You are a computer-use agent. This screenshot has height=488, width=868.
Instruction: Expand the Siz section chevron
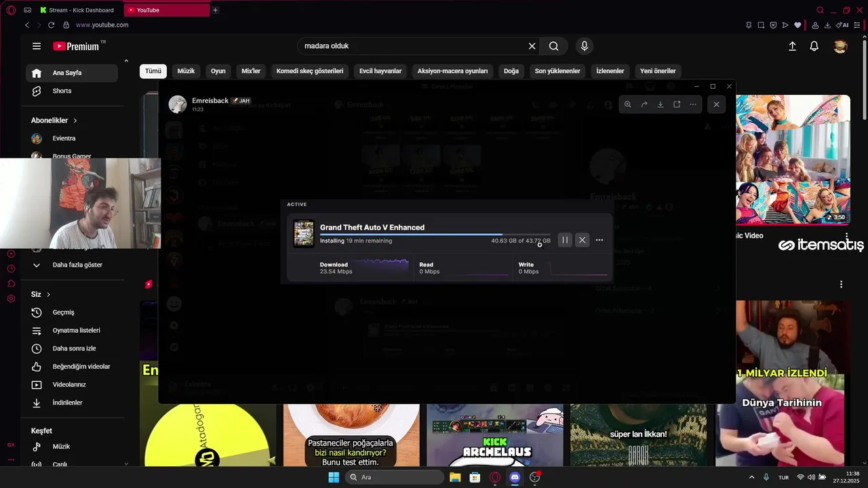pos(48,295)
